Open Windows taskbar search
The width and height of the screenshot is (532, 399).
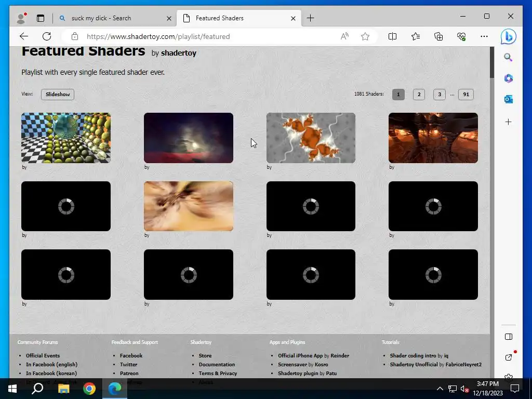37,389
